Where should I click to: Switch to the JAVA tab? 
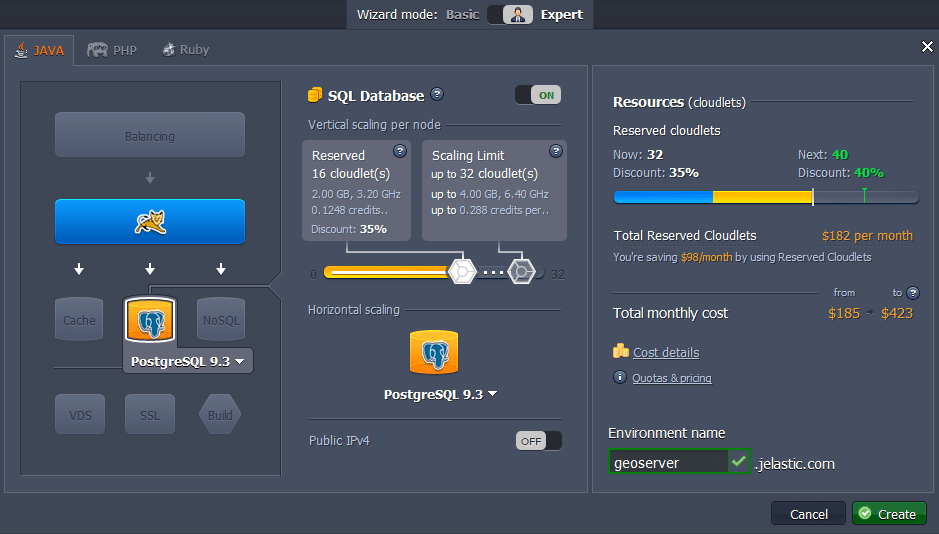(40, 50)
